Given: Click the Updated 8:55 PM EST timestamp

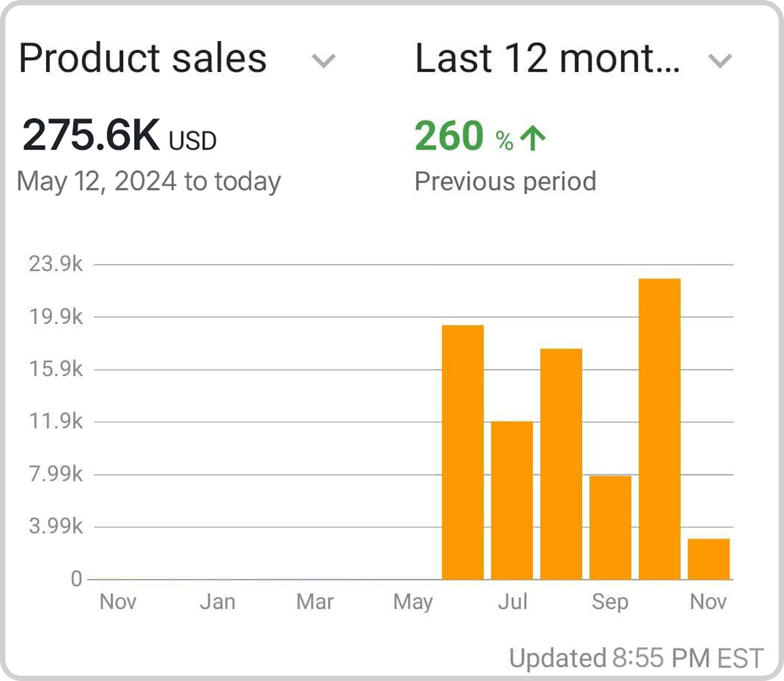Looking at the screenshot, I should pos(636,658).
